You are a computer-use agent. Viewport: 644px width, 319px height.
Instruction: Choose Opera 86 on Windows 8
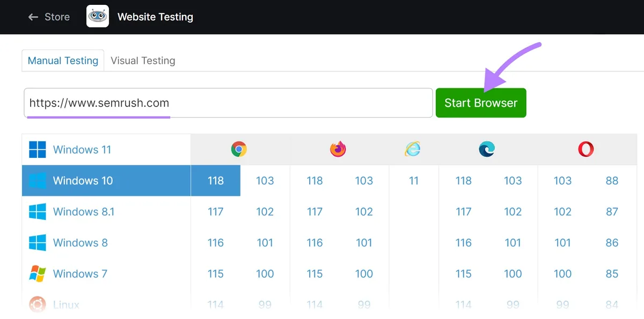612,243
